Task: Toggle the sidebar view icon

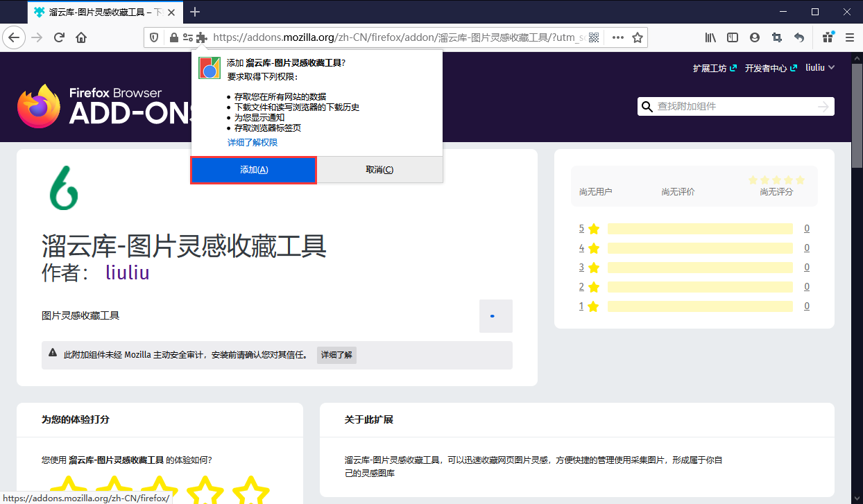Action: (x=733, y=37)
